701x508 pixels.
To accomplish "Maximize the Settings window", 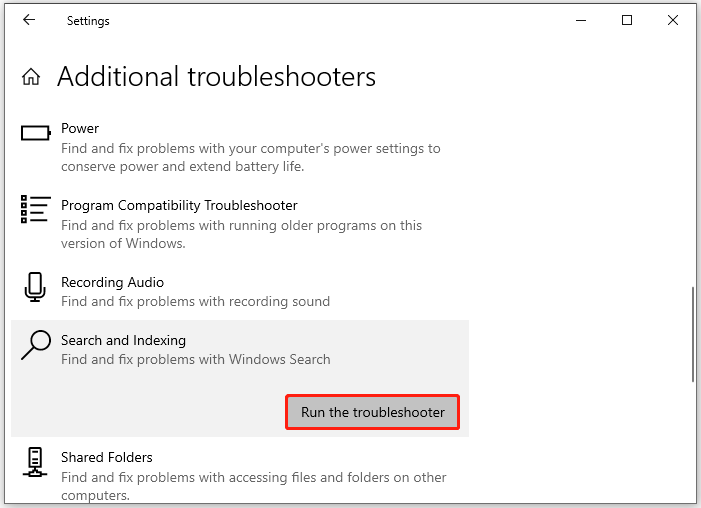I will (x=627, y=20).
